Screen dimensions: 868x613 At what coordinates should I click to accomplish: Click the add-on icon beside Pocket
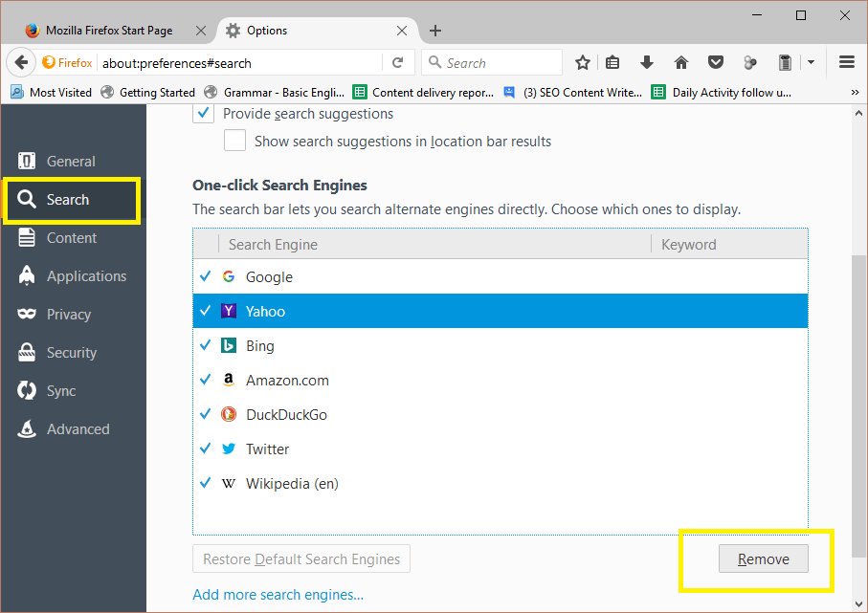[750, 62]
